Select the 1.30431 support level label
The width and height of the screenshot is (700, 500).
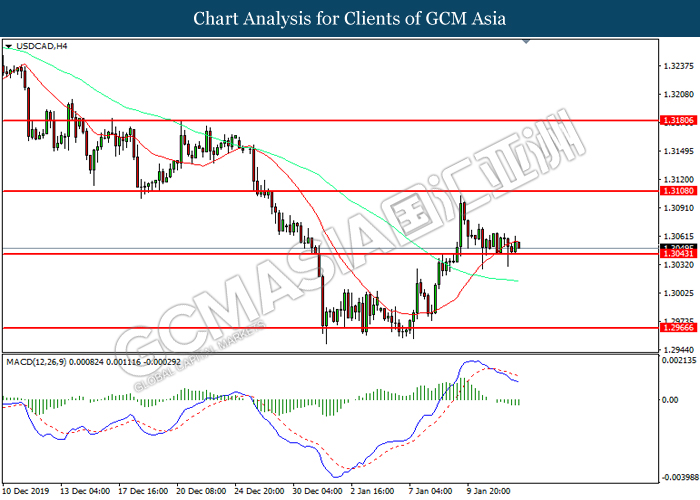pos(678,254)
